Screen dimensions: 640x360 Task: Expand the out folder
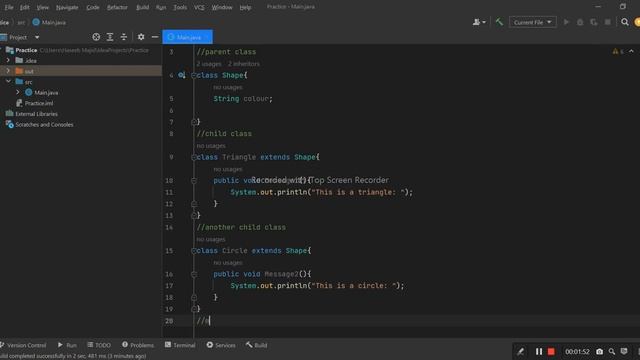coord(8,71)
